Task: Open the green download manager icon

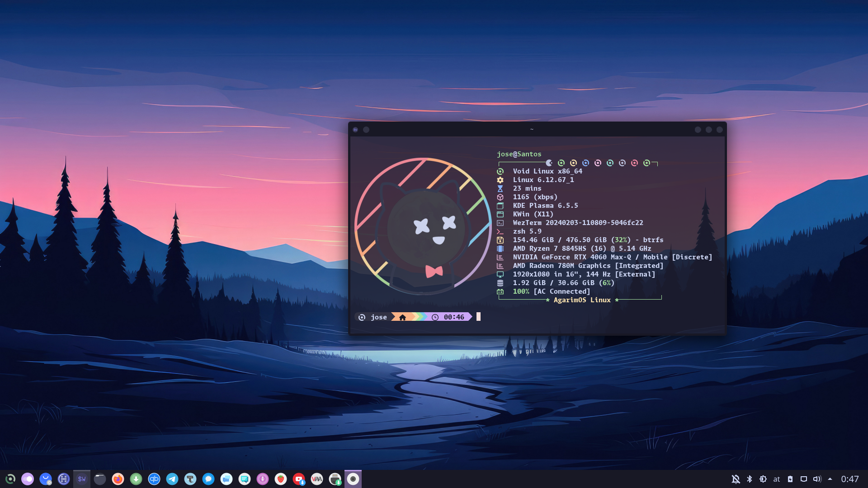Action: tap(136, 479)
